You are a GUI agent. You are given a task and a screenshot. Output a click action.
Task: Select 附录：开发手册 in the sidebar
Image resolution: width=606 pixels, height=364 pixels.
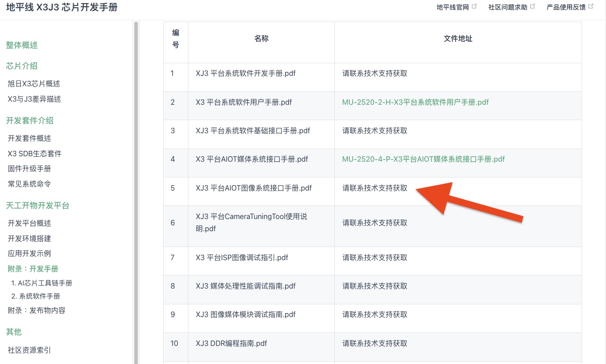pyautogui.click(x=33, y=269)
